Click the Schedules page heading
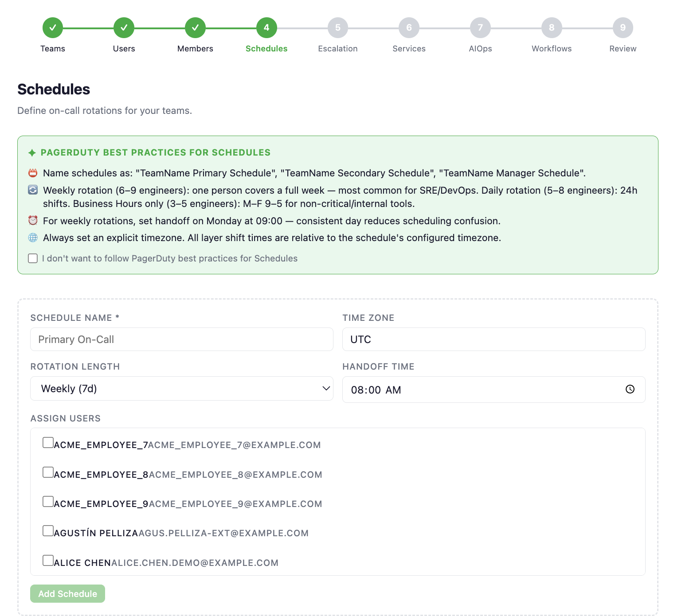 [54, 89]
